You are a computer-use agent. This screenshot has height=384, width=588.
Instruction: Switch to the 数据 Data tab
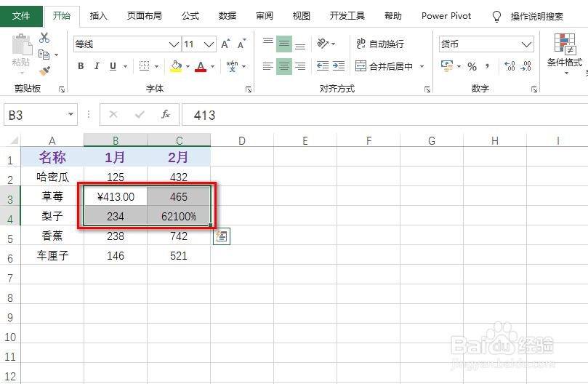pyautogui.click(x=227, y=16)
